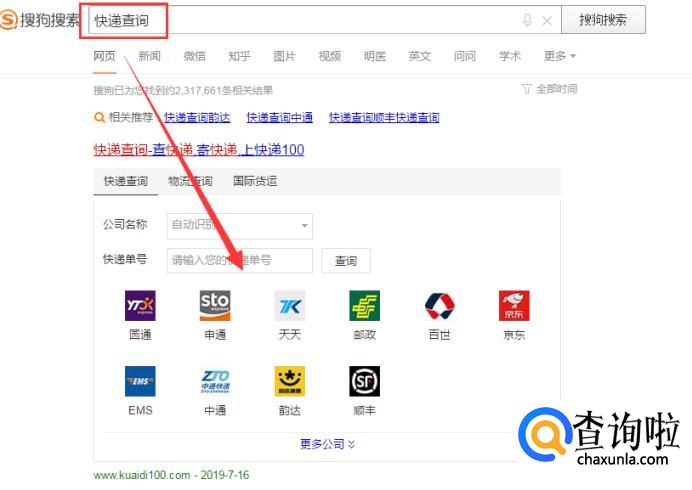Click the 圆通 express logo icon
The width and height of the screenshot is (692, 490).
point(140,305)
